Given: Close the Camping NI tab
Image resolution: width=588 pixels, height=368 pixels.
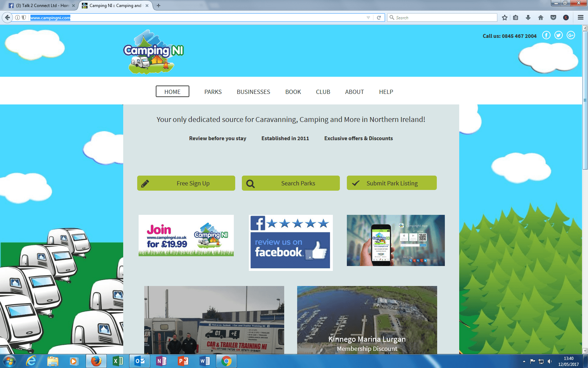Looking at the screenshot, I should coord(147,6).
